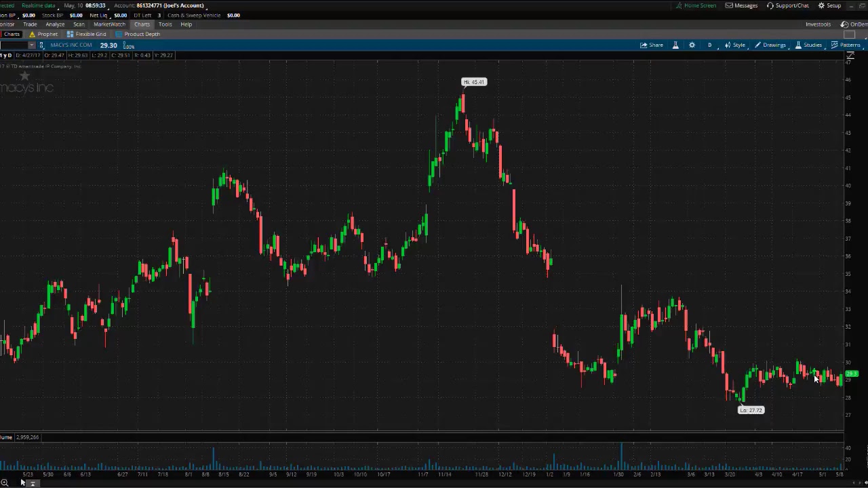Click the Hi: 45.41 price bubble
The width and height of the screenshot is (868, 488).
pyautogui.click(x=474, y=82)
